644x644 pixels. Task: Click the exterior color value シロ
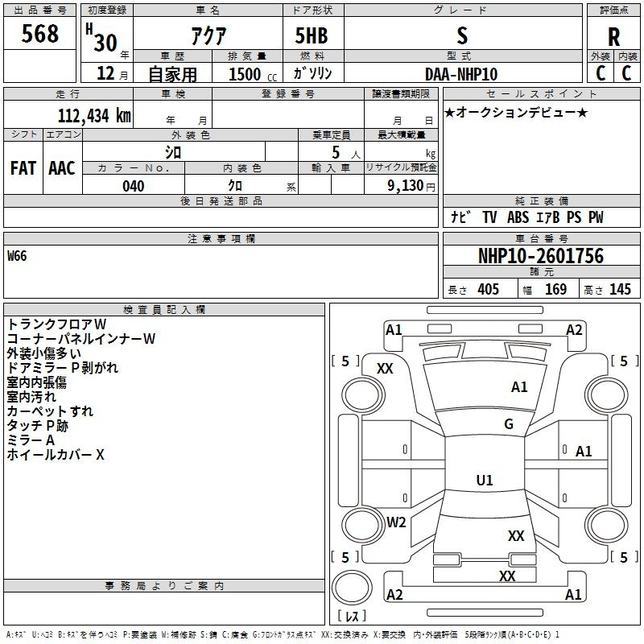point(173,151)
